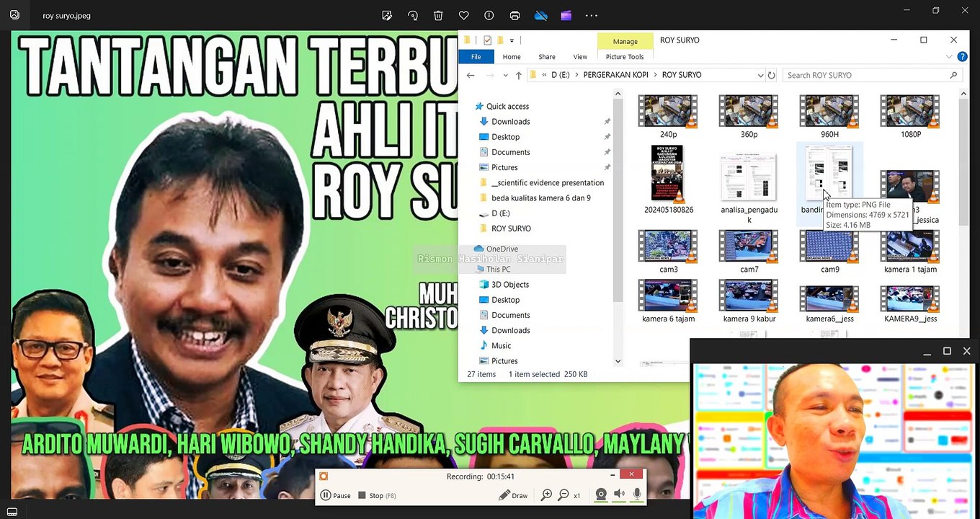The height and width of the screenshot is (519, 980).
Task: Open Customize Quick Access Toolbar dropdown arrow
Action: coord(512,40)
